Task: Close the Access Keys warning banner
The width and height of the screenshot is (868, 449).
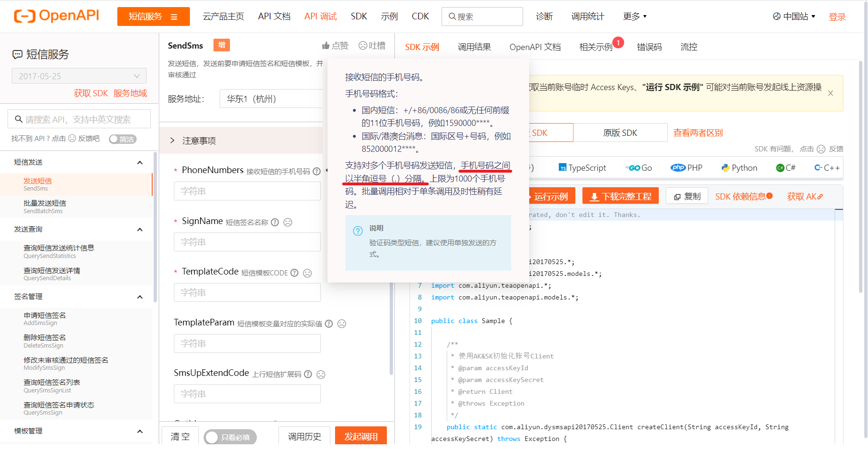Action: click(x=830, y=93)
